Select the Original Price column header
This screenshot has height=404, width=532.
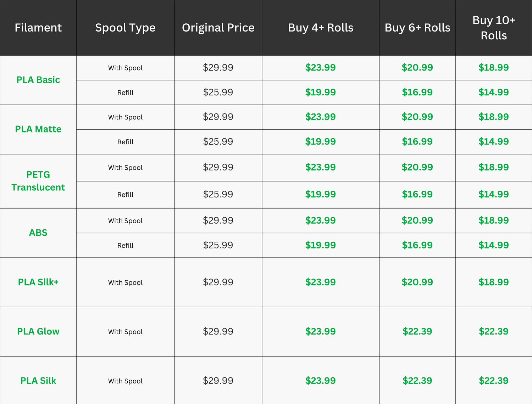pos(218,28)
